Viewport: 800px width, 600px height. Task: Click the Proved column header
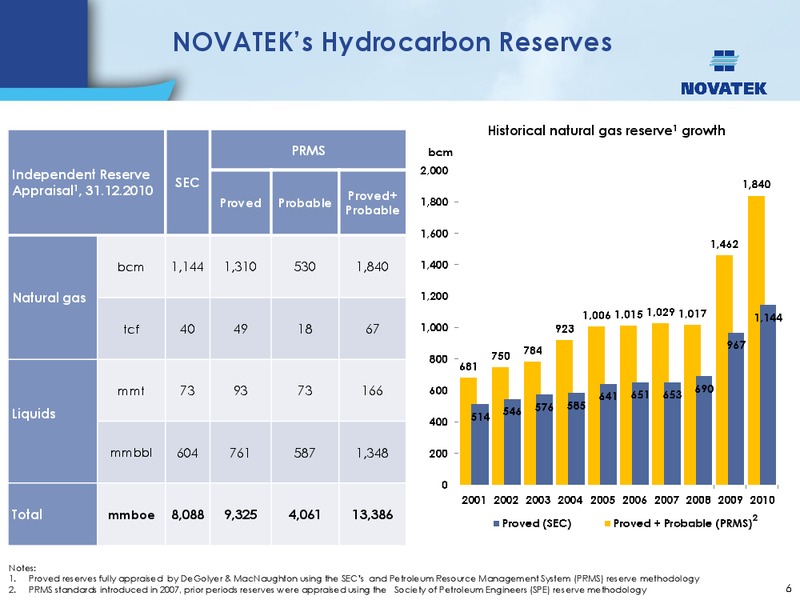[240, 203]
